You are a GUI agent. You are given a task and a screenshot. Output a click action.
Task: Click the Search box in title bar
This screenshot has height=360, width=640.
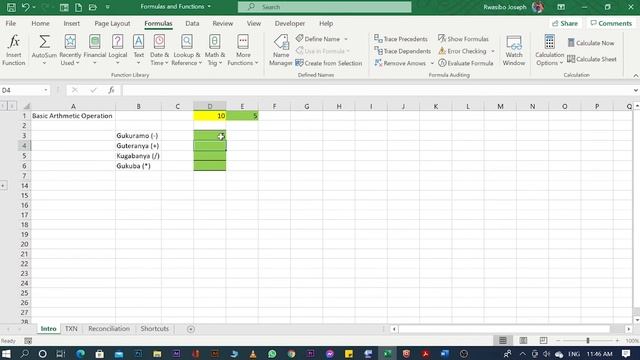click(x=324, y=7)
